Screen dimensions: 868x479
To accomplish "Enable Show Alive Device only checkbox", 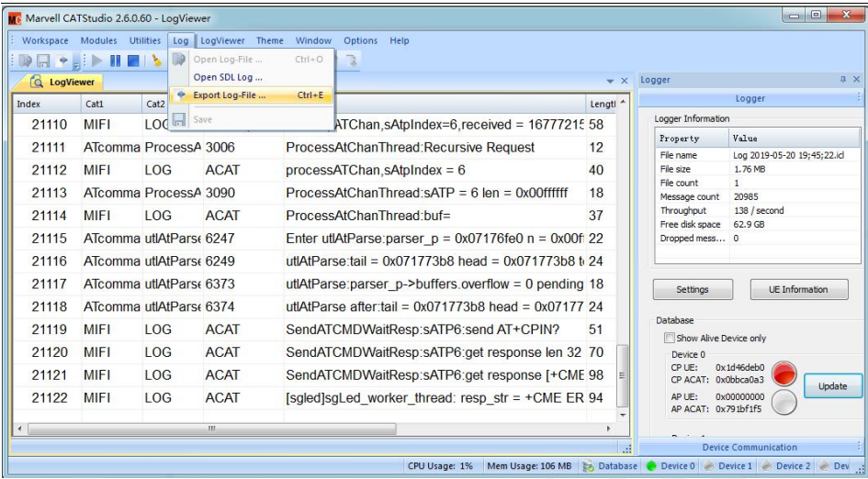I will click(670, 339).
